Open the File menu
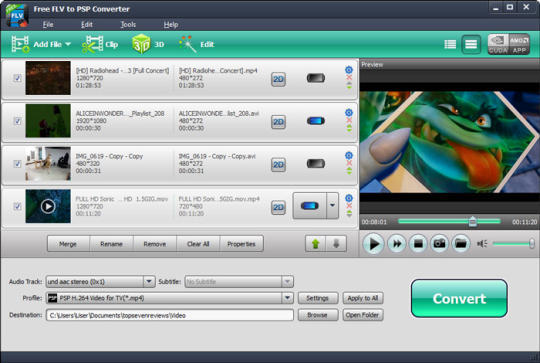Image resolution: width=540 pixels, height=363 pixels. click(48, 24)
